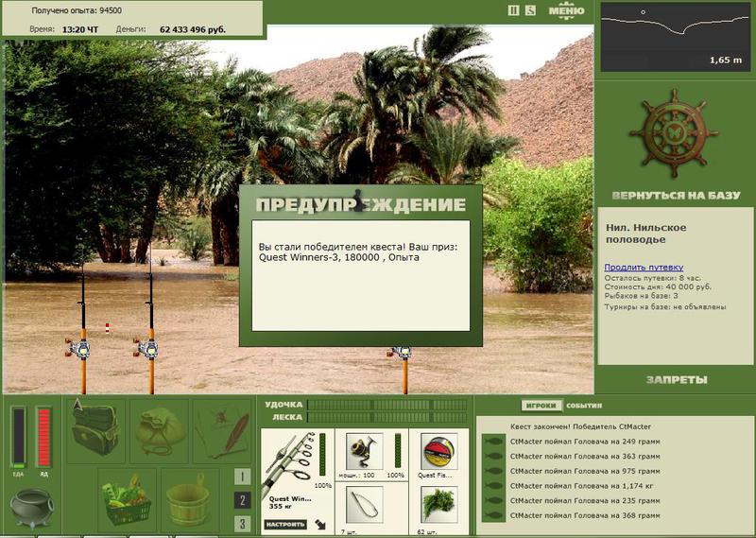Open the feather and paper notebook
Image resolution: width=756 pixels, height=538 pixels.
point(222,430)
